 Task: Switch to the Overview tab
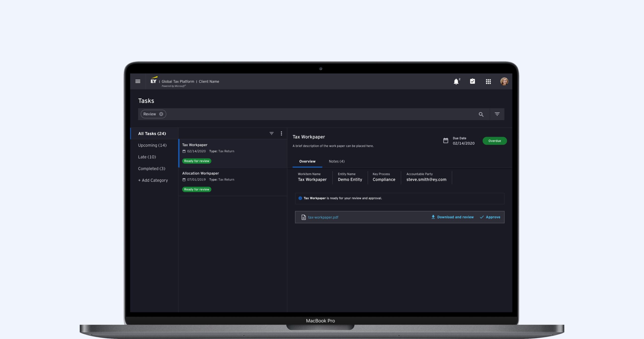(307, 161)
